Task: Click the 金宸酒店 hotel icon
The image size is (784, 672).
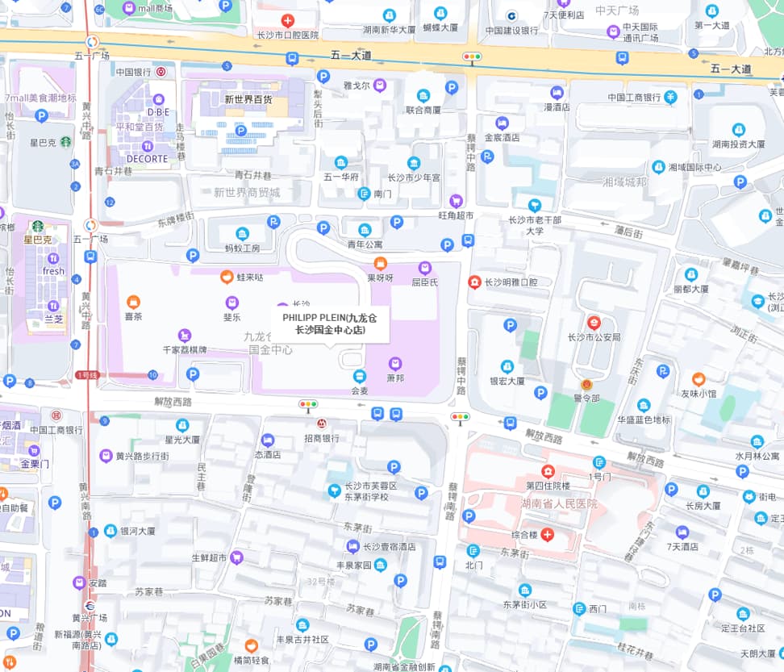Action: click(502, 123)
